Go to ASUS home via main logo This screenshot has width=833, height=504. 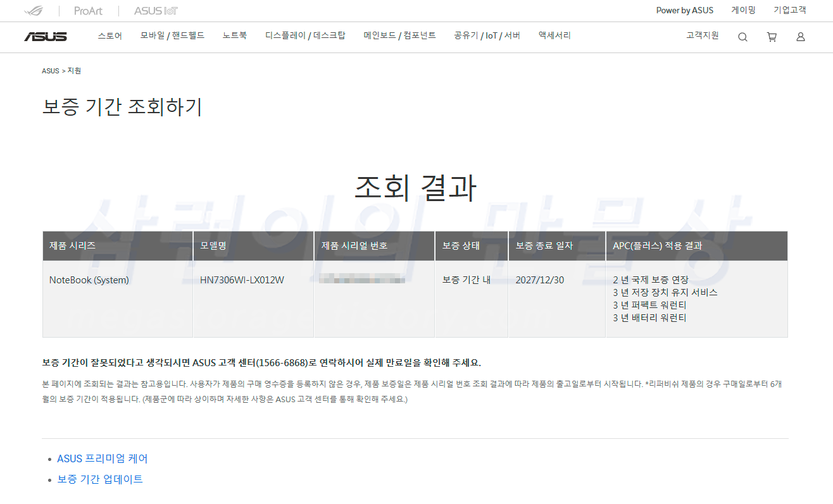46,37
